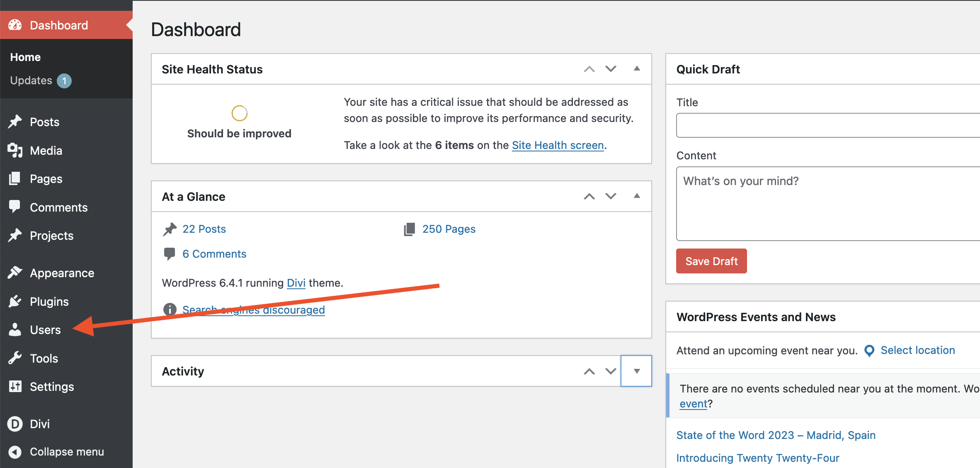The height and width of the screenshot is (468, 980).
Task: Move At a Glance panel up
Action: (589, 196)
